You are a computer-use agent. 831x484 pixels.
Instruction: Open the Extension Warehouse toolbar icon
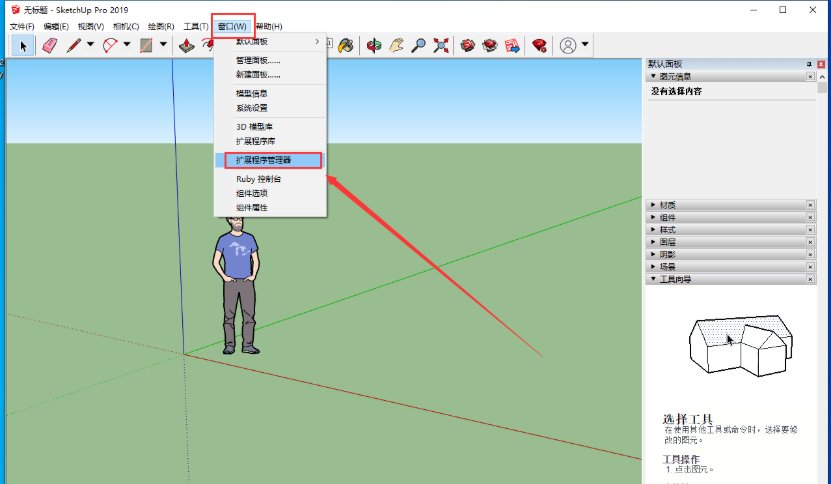(490, 46)
